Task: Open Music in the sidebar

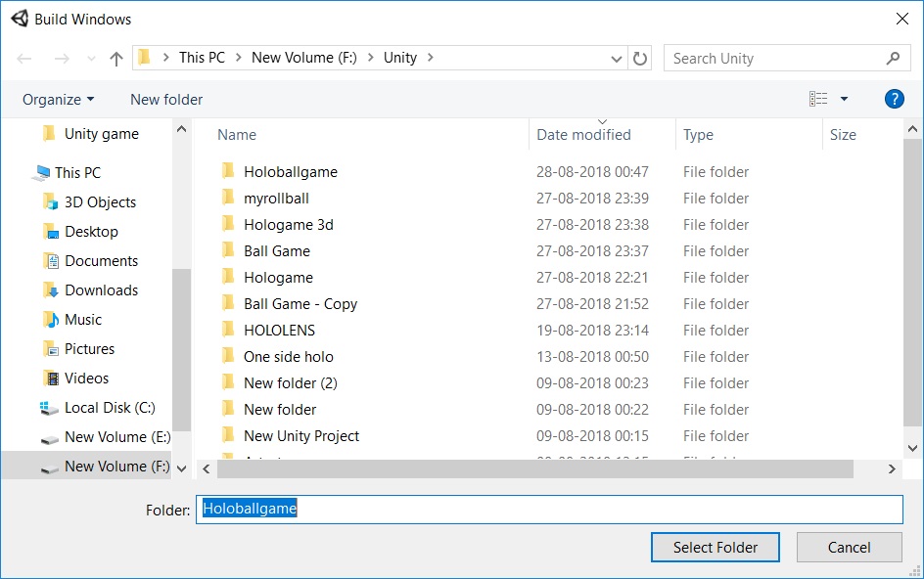Action: click(72, 320)
